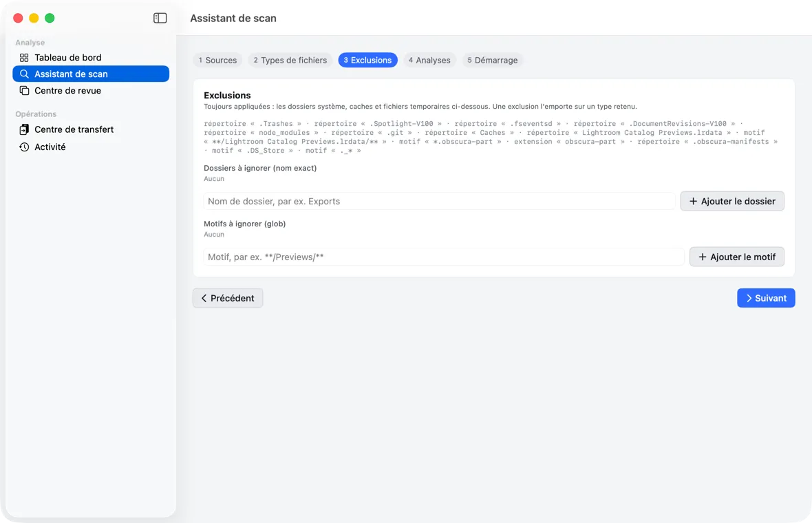Click the Tableau de bord grid icon

click(x=24, y=58)
